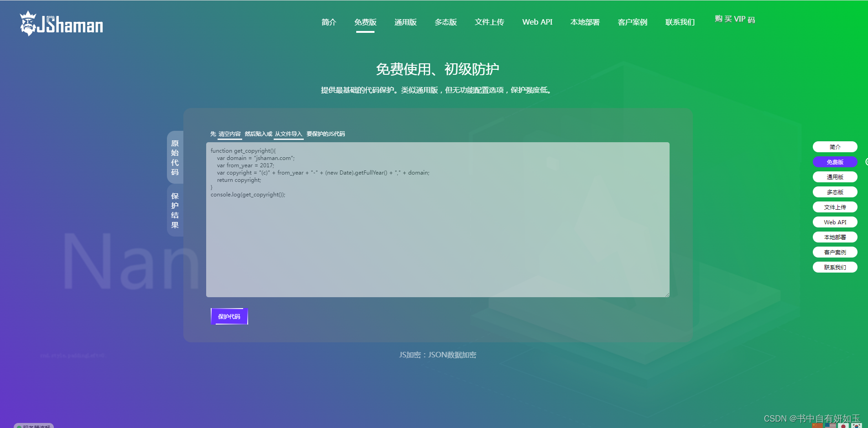This screenshot has height=428, width=868.
Task: Click the green server status indicator
Action: (18, 427)
